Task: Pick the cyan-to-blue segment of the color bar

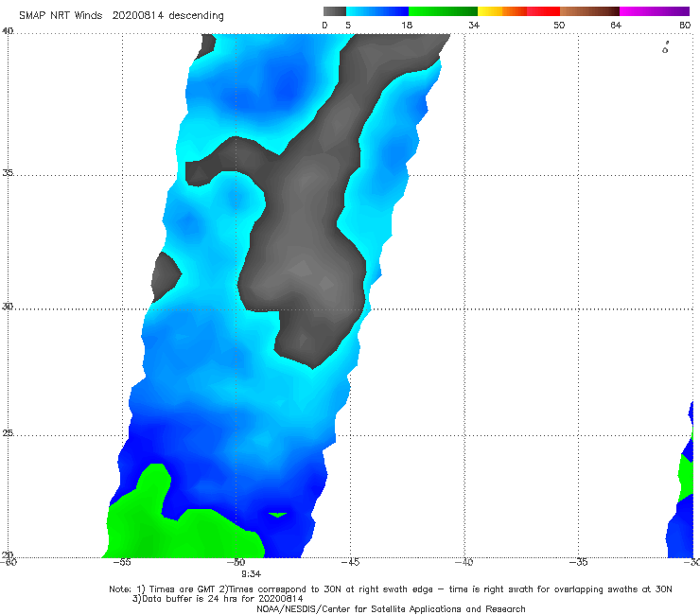Action: click(x=377, y=11)
